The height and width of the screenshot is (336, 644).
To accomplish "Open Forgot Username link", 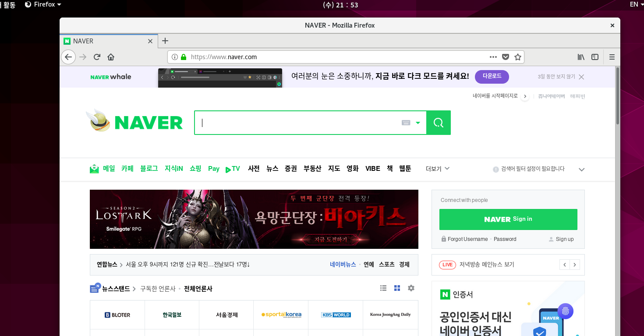I will coord(467,239).
